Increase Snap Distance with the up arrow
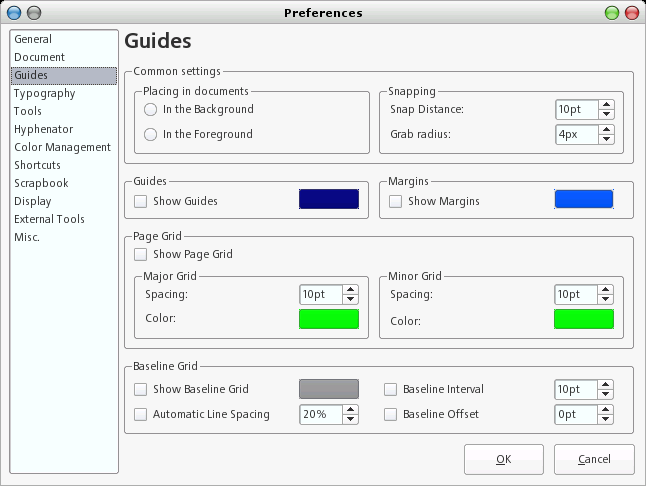Screen dimensions: 646x486 [x=606, y=104]
